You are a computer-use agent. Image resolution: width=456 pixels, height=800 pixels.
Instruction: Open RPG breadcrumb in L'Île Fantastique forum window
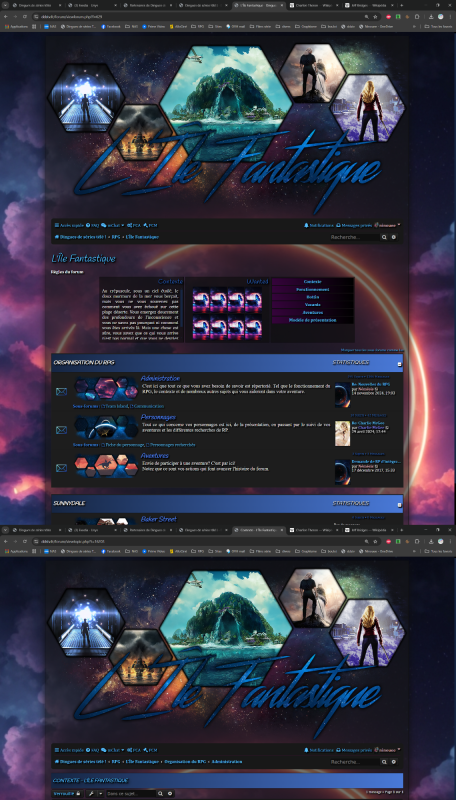[x=116, y=237]
